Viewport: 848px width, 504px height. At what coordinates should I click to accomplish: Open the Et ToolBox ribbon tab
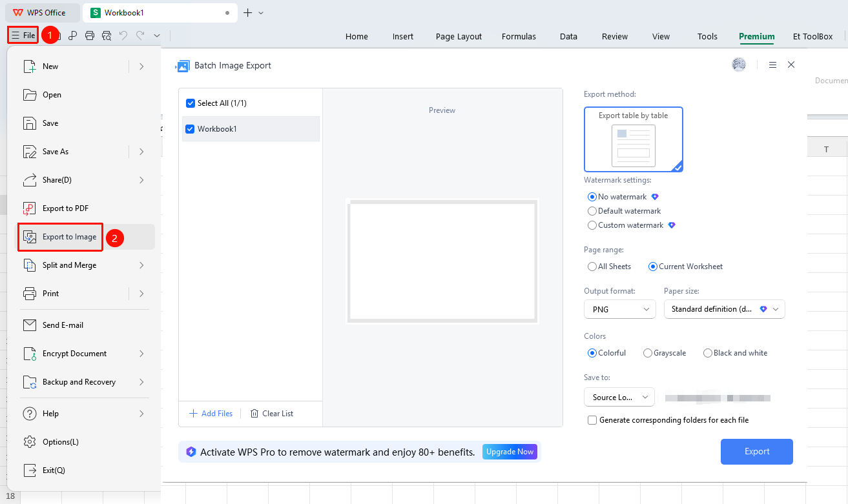[813, 37]
